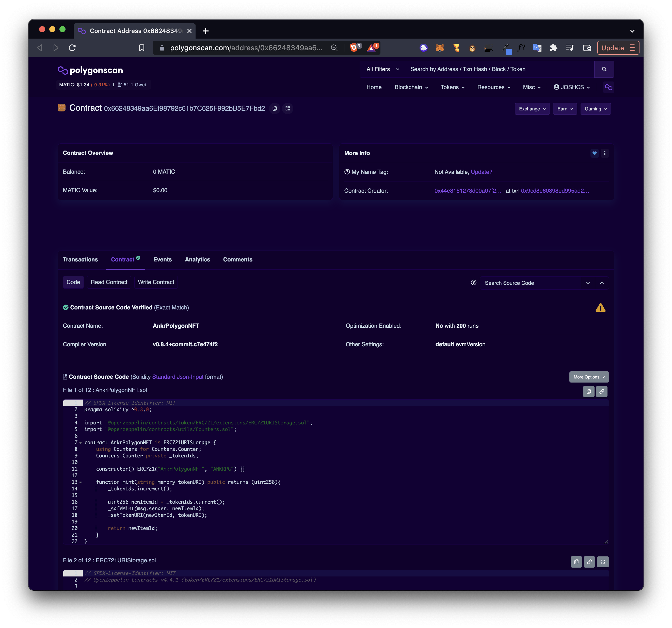The image size is (672, 628).
Task: Click the contract creator address link
Action: click(x=466, y=191)
